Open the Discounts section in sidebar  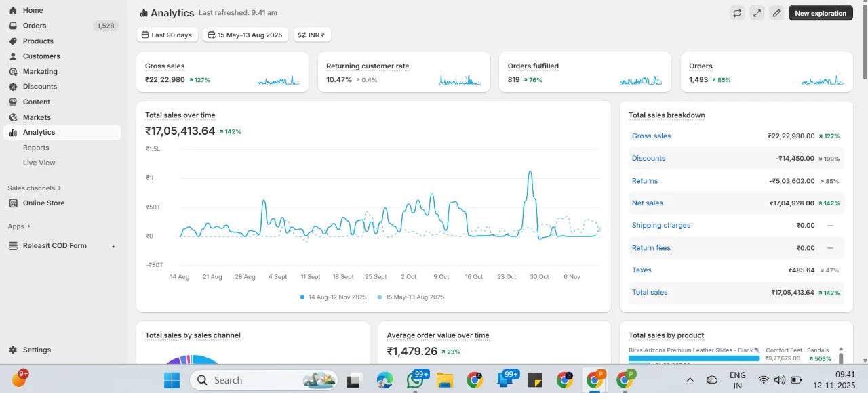(x=39, y=87)
